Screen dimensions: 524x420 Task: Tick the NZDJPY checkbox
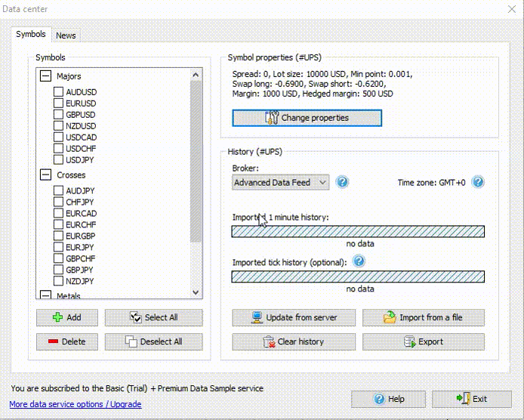click(x=58, y=281)
